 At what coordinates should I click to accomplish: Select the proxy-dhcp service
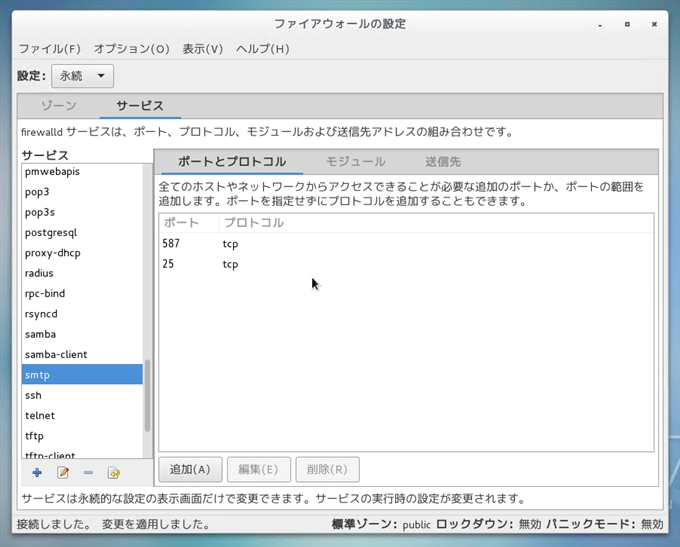pyautogui.click(x=82, y=253)
